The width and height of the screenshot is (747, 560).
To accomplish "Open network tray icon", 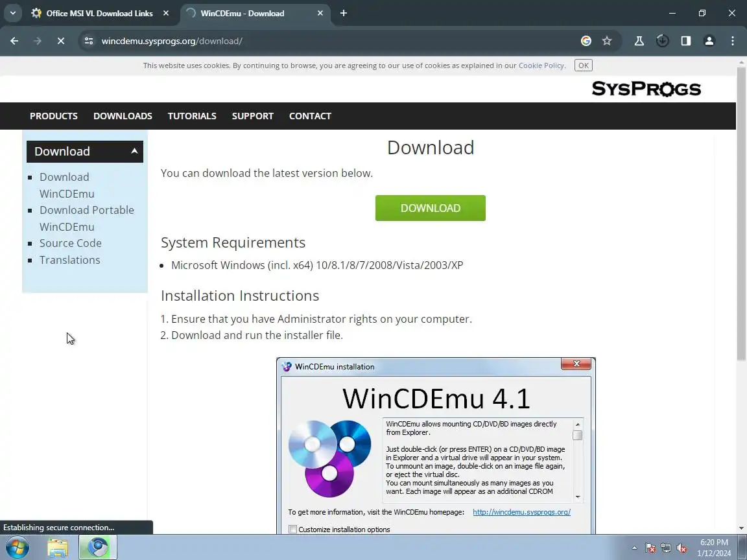I will 666,548.
